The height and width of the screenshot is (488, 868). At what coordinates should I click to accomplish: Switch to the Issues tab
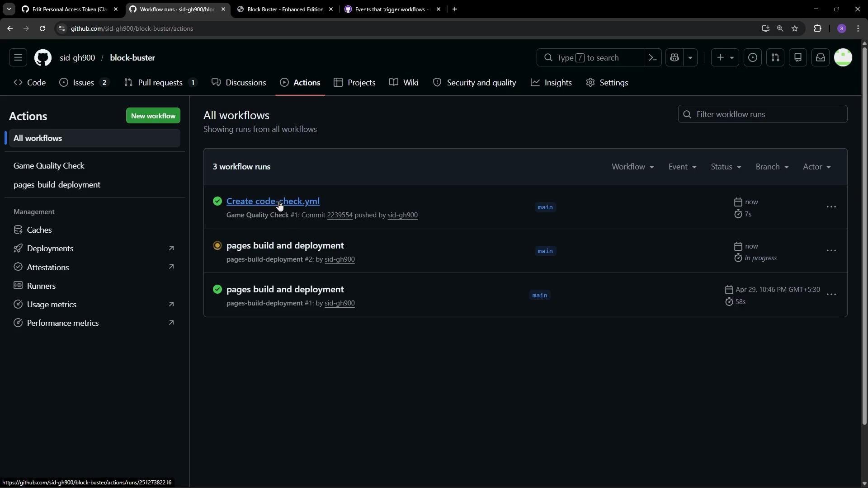pyautogui.click(x=85, y=83)
